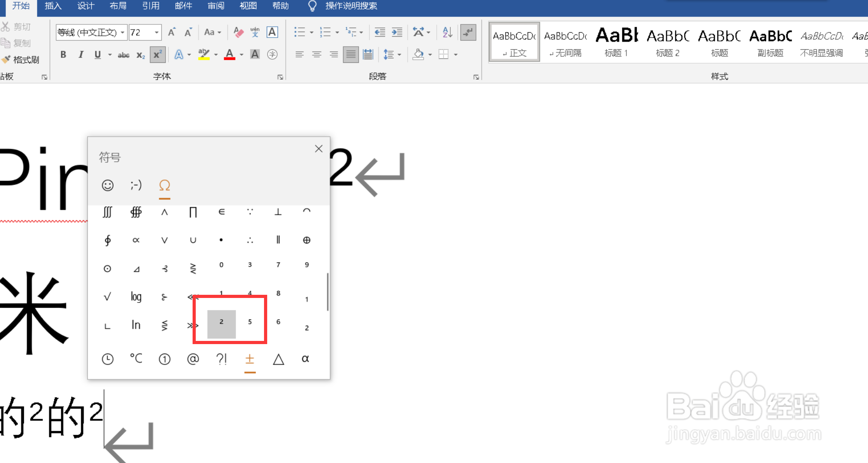Insert superscript 5 symbol
Screen dimensions: 868x463
pos(250,322)
